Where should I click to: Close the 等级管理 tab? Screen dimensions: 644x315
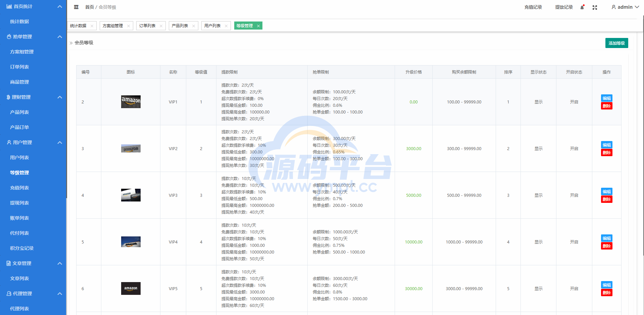click(x=258, y=26)
